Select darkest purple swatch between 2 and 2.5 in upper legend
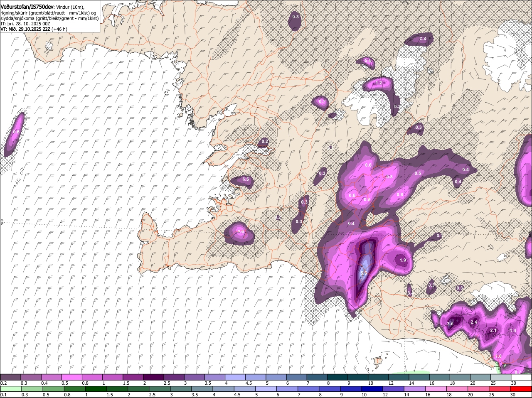This screenshot has height=398, width=532. 154,377
